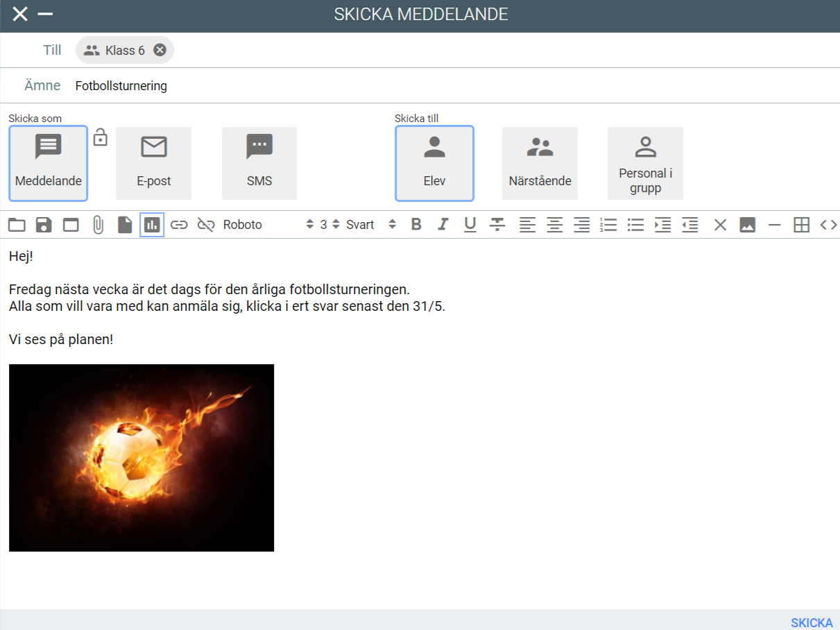This screenshot has height=630, width=840.
Task: Enable sending as SMS
Action: (259, 164)
